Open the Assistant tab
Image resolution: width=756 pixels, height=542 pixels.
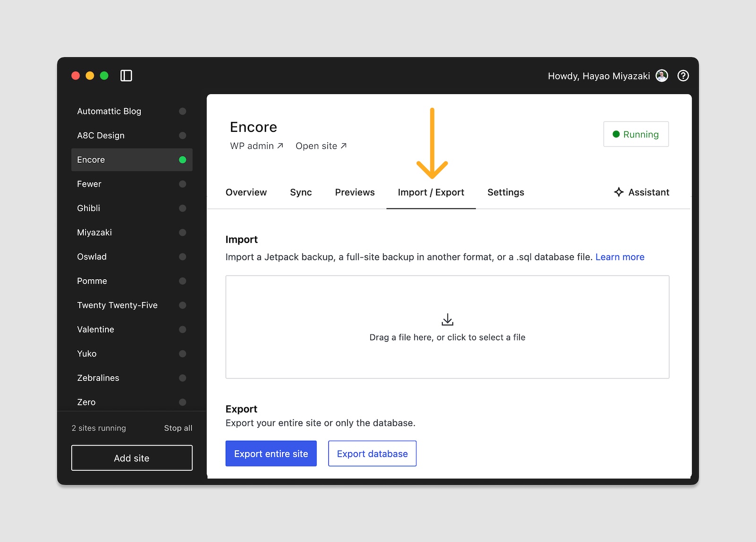pyautogui.click(x=642, y=192)
